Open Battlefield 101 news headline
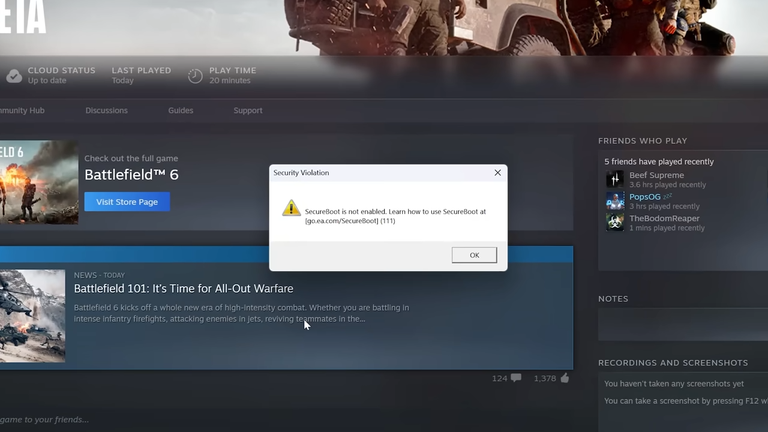Screen dimensions: 768x432 click(184, 288)
